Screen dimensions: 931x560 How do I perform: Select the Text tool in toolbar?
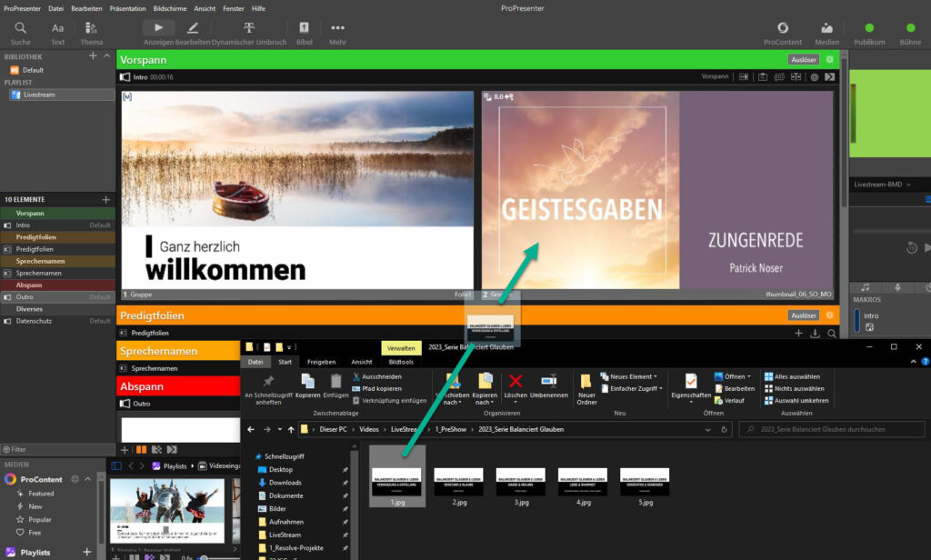click(x=57, y=33)
